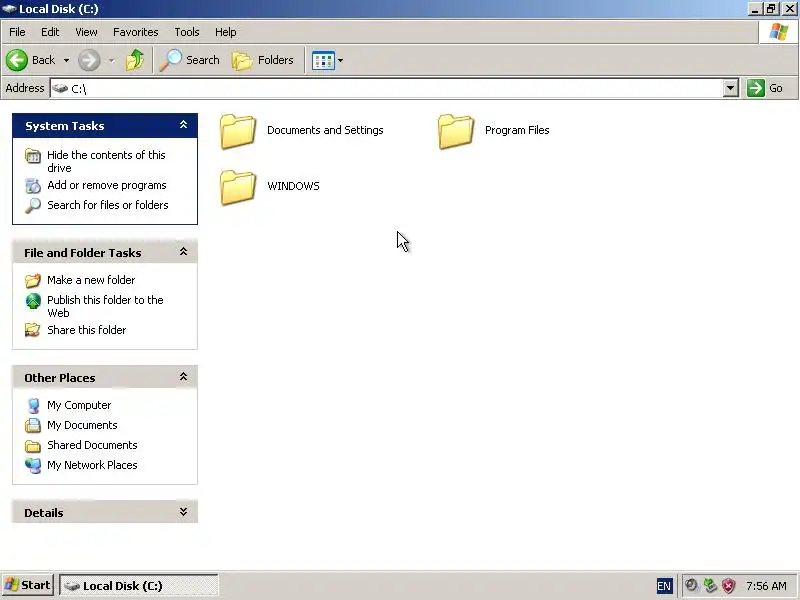This screenshot has width=800, height=600.
Task: Click the My Computer icon
Action: (x=33, y=406)
